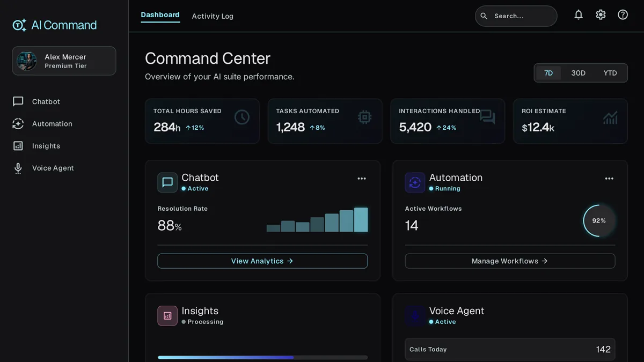This screenshot has height=362, width=644.
Task: Click the Calls Today row
Action: pos(510,349)
